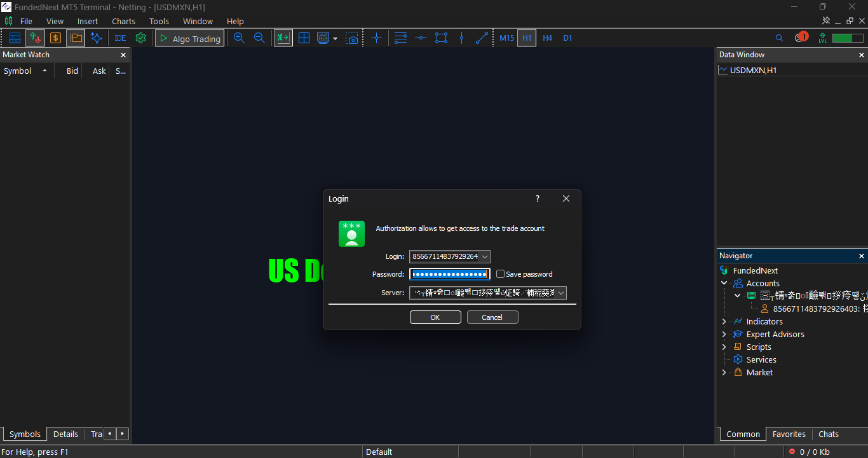Screen dimensions: 868x458
Task: Click the New Order arrows toolbar icon
Action: point(35,38)
